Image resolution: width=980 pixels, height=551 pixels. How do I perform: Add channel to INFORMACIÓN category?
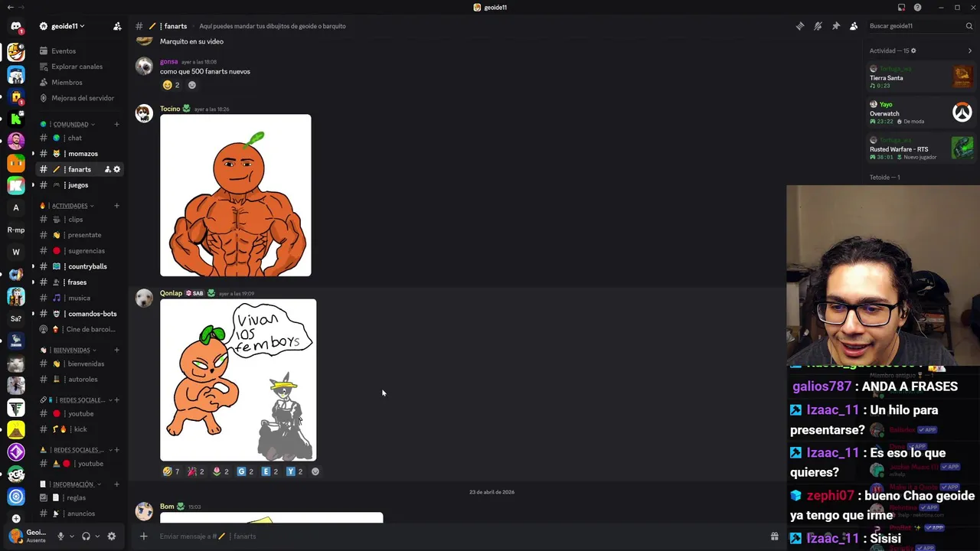point(116,484)
